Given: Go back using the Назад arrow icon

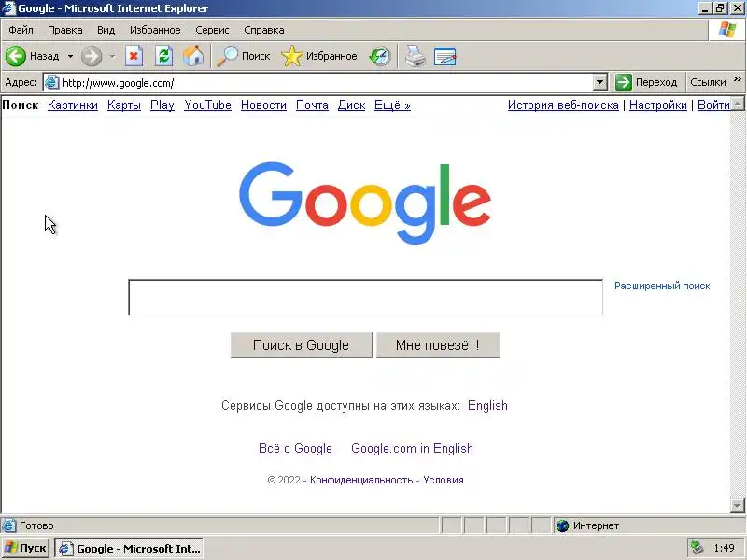Looking at the screenshot, I should (x=16, y=56).
